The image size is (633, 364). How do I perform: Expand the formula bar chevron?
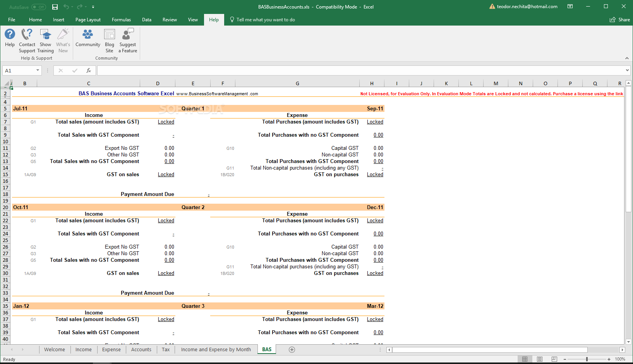(x=627, y=70)
